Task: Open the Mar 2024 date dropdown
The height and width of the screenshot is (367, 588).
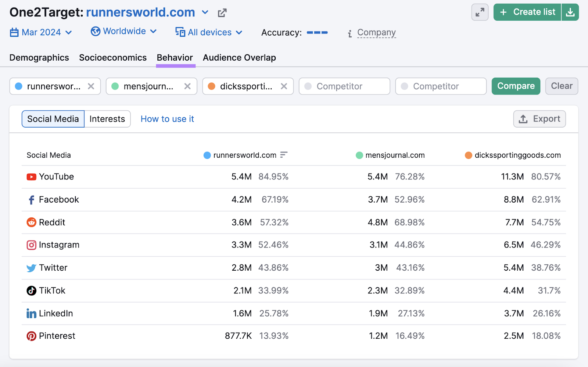Action: 41,32
